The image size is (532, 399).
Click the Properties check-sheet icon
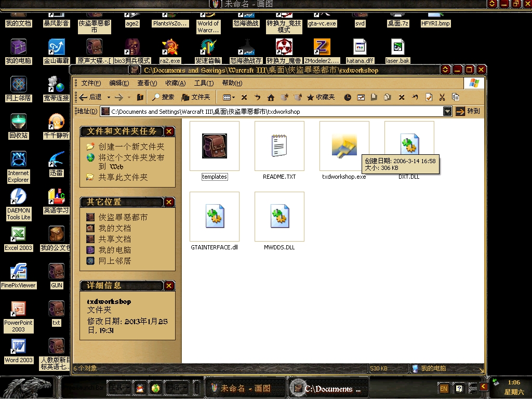coord(429,97)
